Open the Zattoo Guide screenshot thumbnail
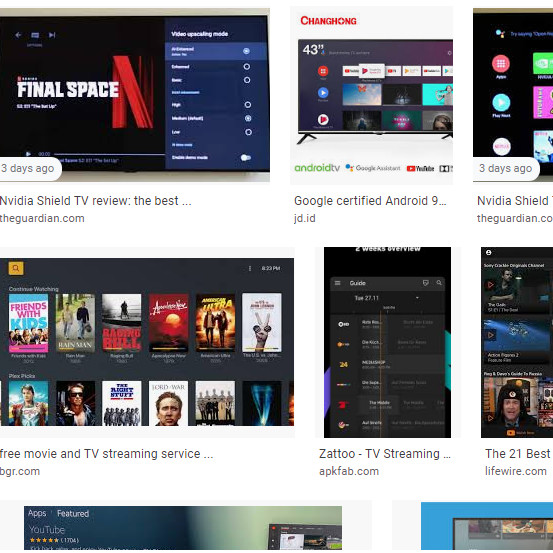This screenshot has height=553, width=553. coord(387,342)
